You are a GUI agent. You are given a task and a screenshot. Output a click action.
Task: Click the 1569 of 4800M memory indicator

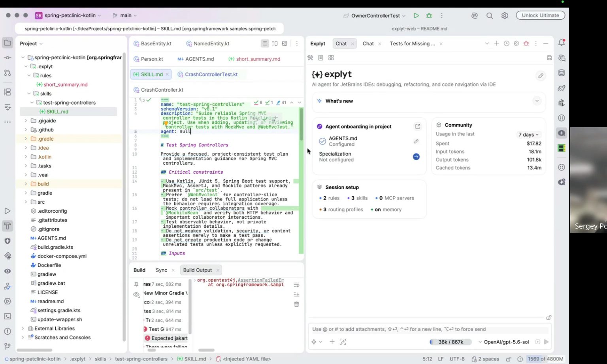click(x=546, y=359)
